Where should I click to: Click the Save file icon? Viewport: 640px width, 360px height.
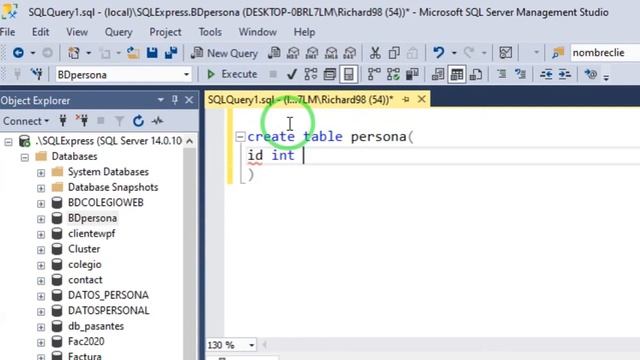point(152,53)
